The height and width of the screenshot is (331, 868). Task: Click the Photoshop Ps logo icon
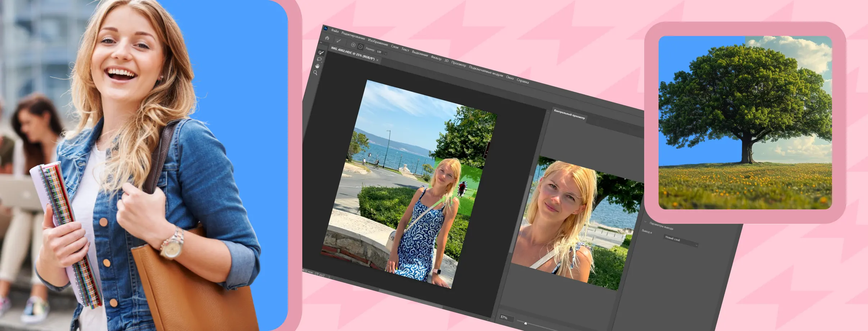click(326, 28)
